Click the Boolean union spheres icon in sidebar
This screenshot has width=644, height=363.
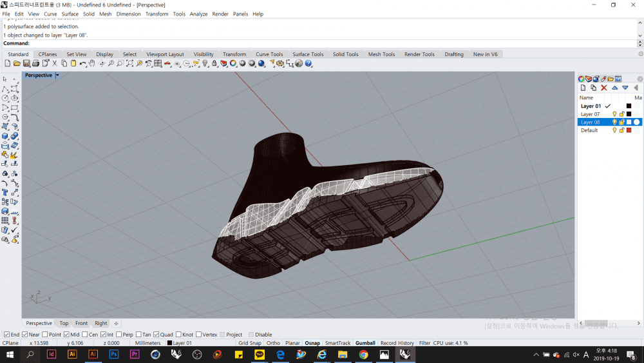[x=14, y=136]
